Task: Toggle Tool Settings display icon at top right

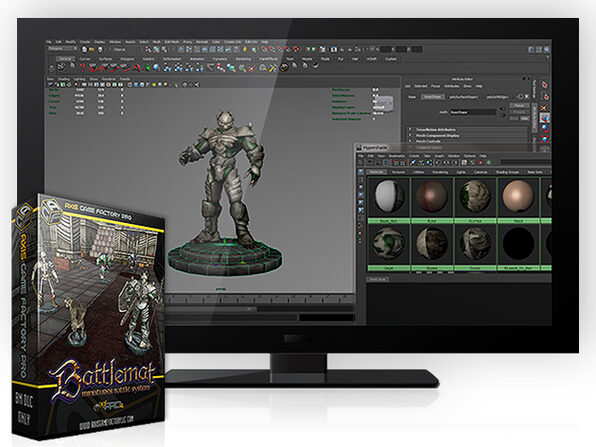Action: (539, 49)
